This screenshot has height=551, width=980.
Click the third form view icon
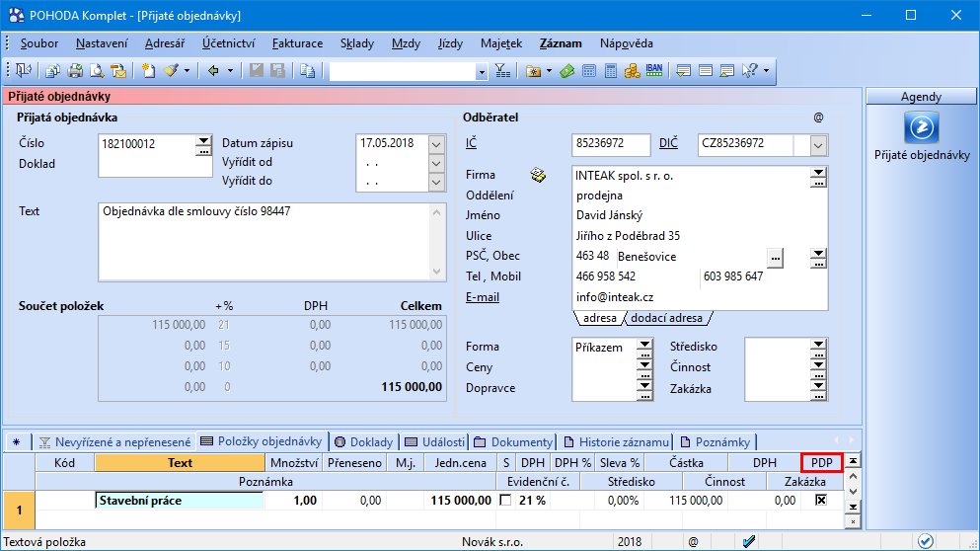tap(727, 71)
